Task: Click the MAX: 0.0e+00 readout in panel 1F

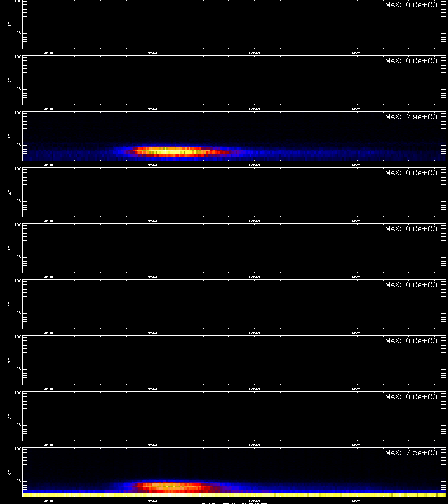Action: click(x=411, y=4)
